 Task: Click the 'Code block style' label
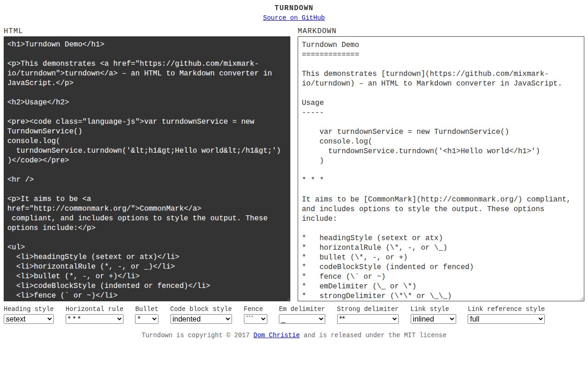click(x=201, y=309)
